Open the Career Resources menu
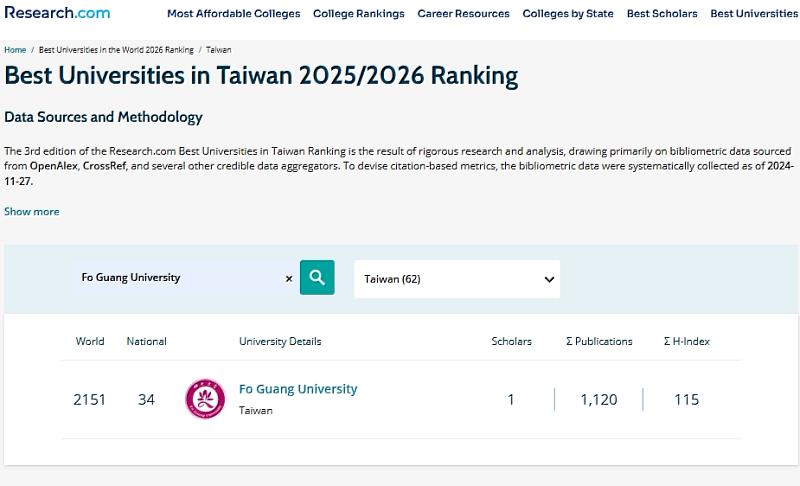The height and width of the screenshot is (486, 800). pos(463,14)
